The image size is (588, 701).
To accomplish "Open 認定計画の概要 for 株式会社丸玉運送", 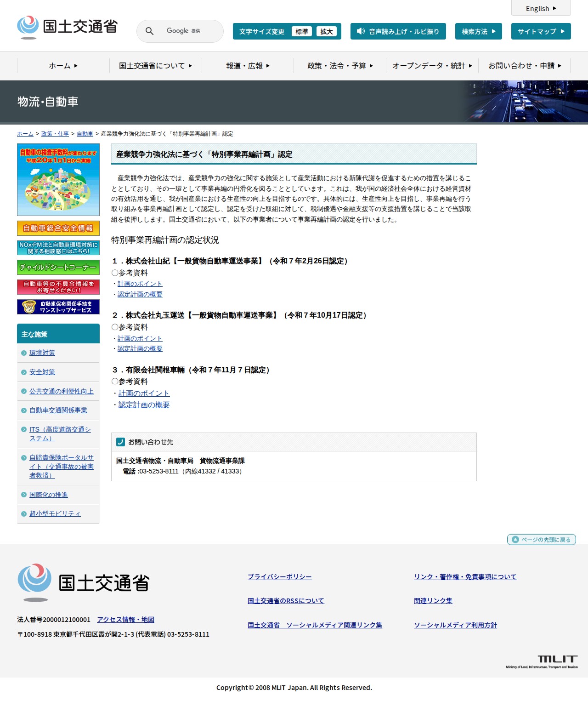I will pos(140,348).
